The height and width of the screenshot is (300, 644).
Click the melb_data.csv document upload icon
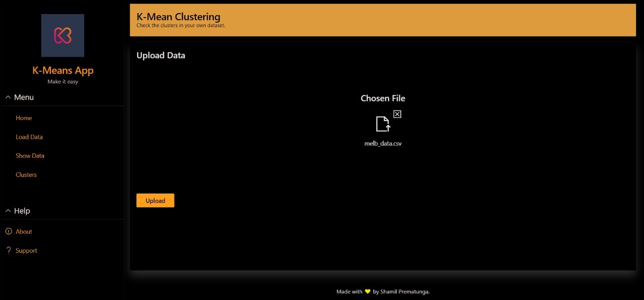382,126
